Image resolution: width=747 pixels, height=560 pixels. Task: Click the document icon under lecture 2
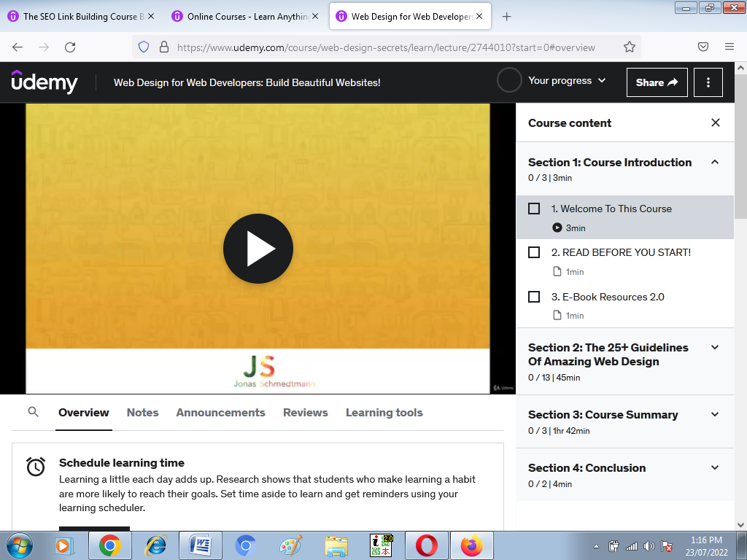point(557,271)
